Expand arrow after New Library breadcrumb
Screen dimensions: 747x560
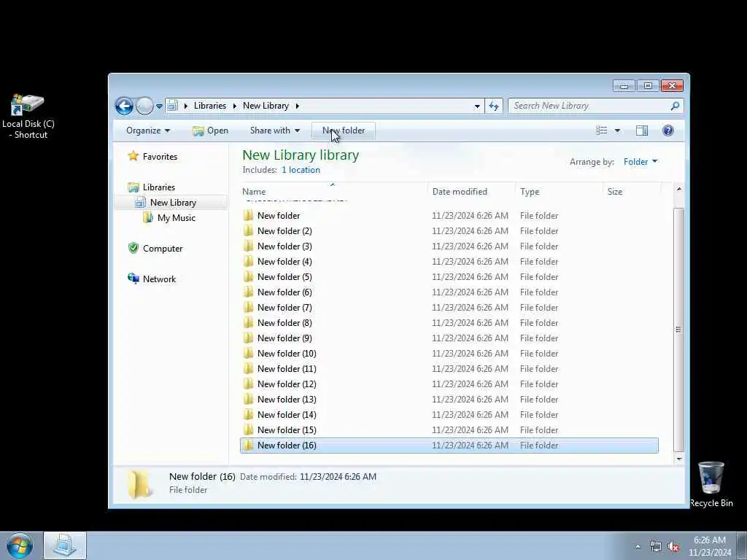(298, 106)
